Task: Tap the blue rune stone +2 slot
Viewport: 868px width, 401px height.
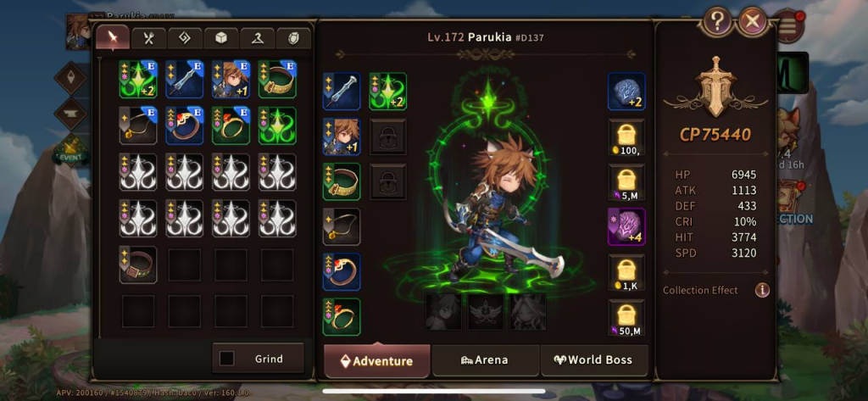Action: [626, 91]
